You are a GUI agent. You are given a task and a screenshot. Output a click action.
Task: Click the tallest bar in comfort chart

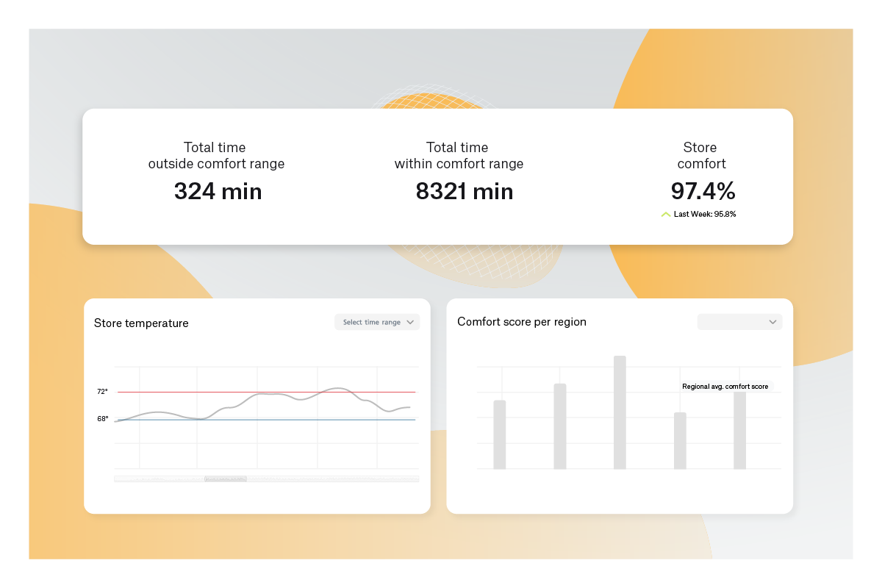(x=620, y=412)
